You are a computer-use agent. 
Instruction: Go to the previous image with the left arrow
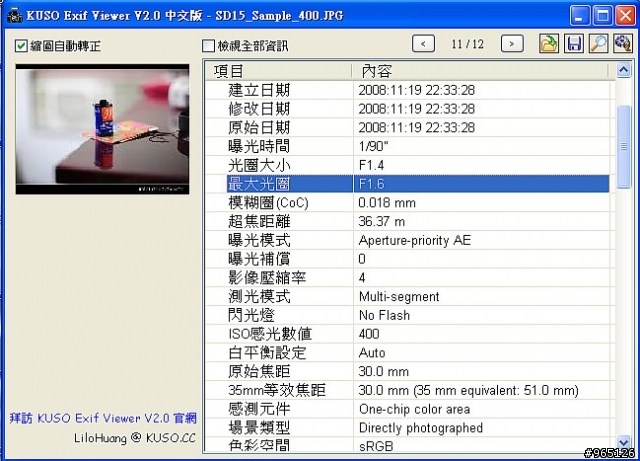point(423,44)
